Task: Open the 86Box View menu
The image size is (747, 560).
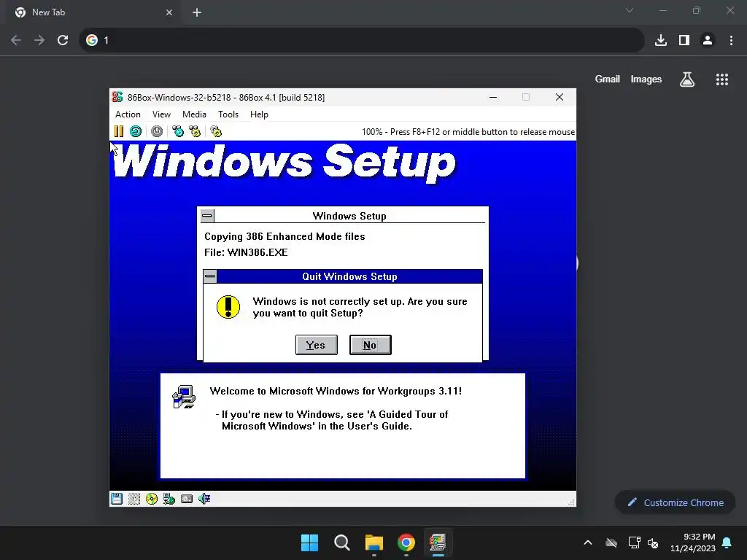Action: [161, 114]
